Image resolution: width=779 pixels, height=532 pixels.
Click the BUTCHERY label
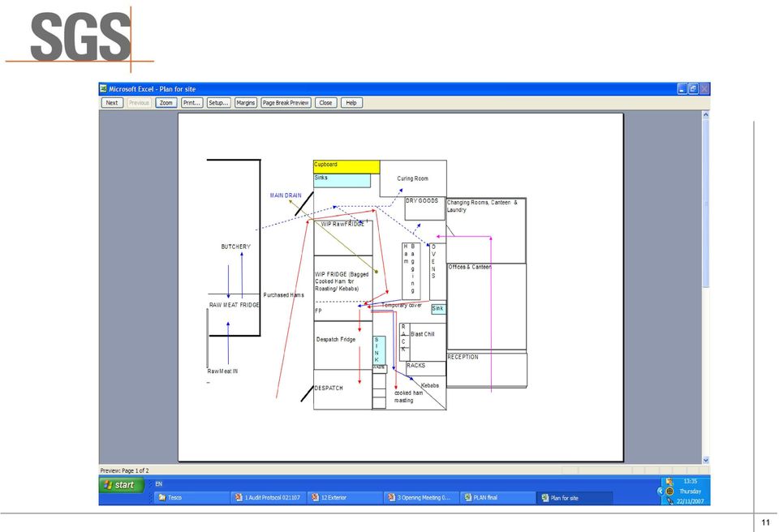point(236,247)
